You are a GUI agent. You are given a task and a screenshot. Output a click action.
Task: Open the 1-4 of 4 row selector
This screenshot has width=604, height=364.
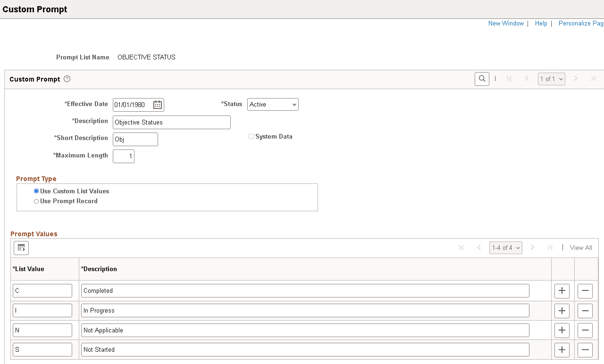pos(505,248)
